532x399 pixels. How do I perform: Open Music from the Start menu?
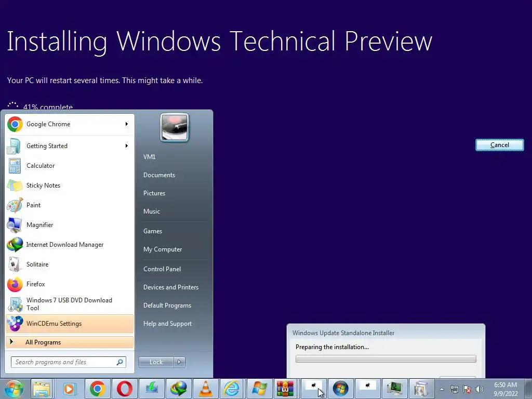[151, 211]
